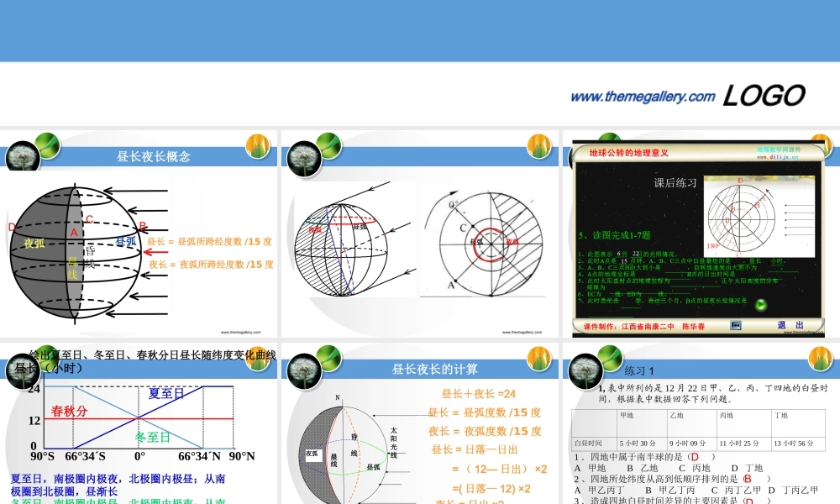Select the tulip icon beside 昼长夜长概念 title

click(x=259, y=146)
